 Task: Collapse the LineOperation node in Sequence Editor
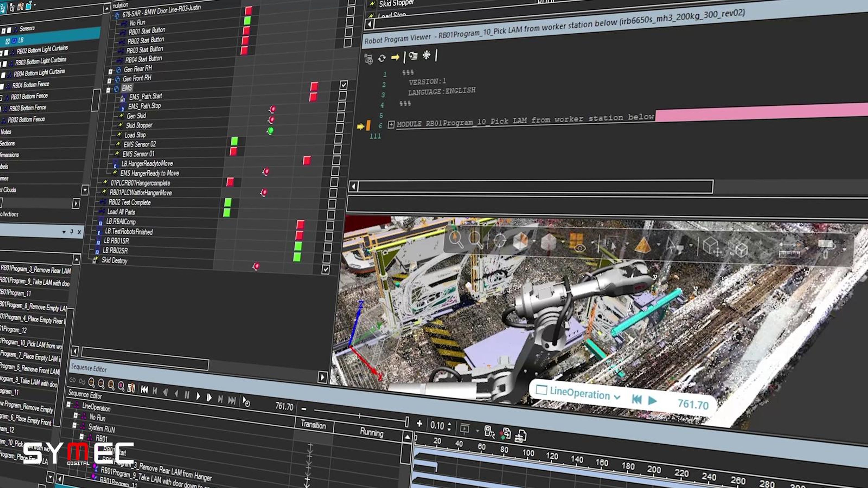point(69,404)
